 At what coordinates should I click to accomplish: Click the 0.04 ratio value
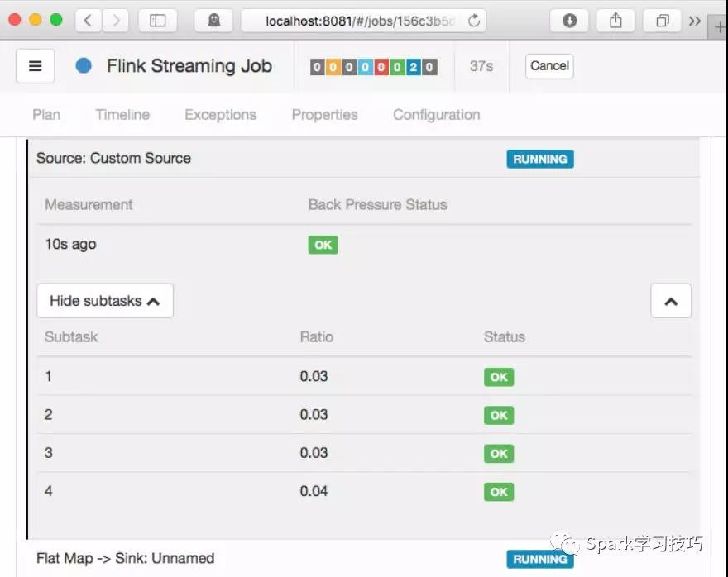(314, 491)
